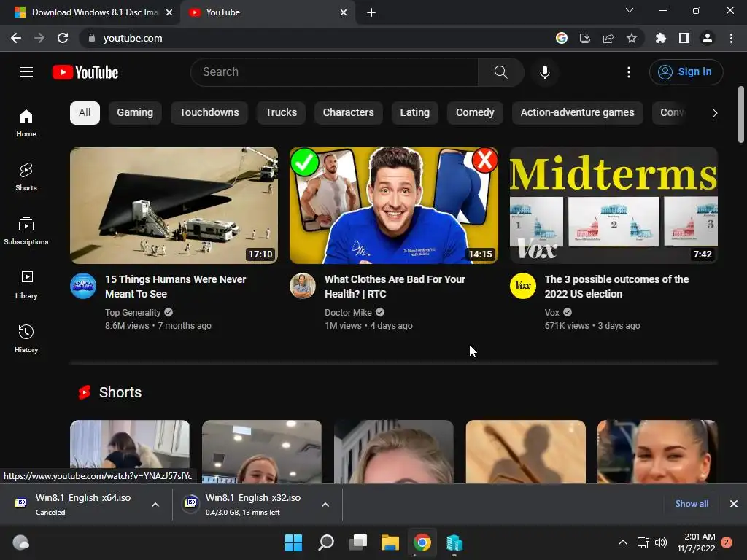The height and width of the screenshot is (560, 747).
Task: Show hidden system tray icons
Action: 623,542
